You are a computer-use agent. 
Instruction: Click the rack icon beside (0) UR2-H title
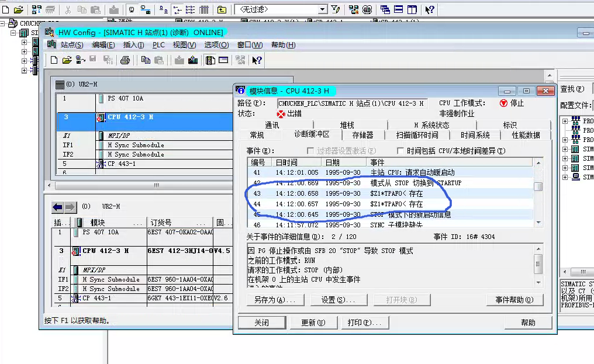point(60,85)
